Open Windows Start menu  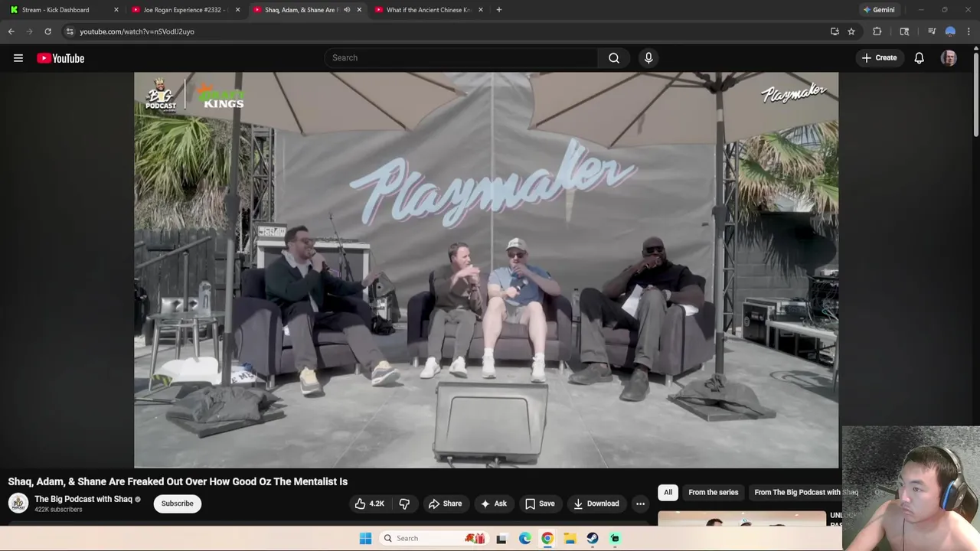(365, 538)
